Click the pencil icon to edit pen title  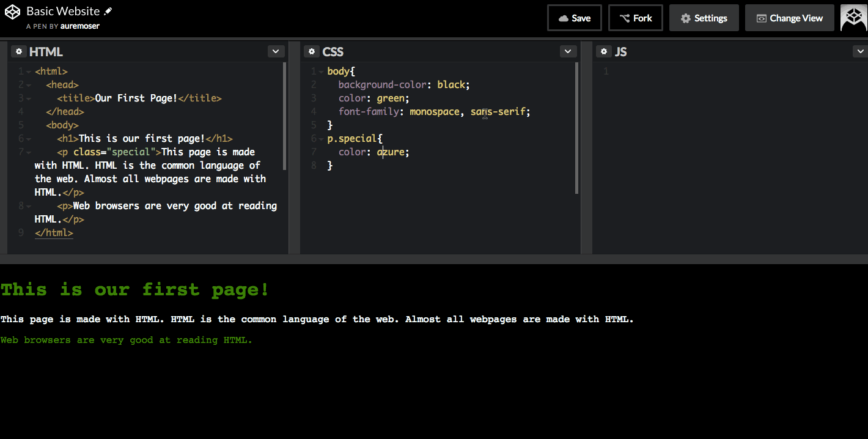click(108, 12)
